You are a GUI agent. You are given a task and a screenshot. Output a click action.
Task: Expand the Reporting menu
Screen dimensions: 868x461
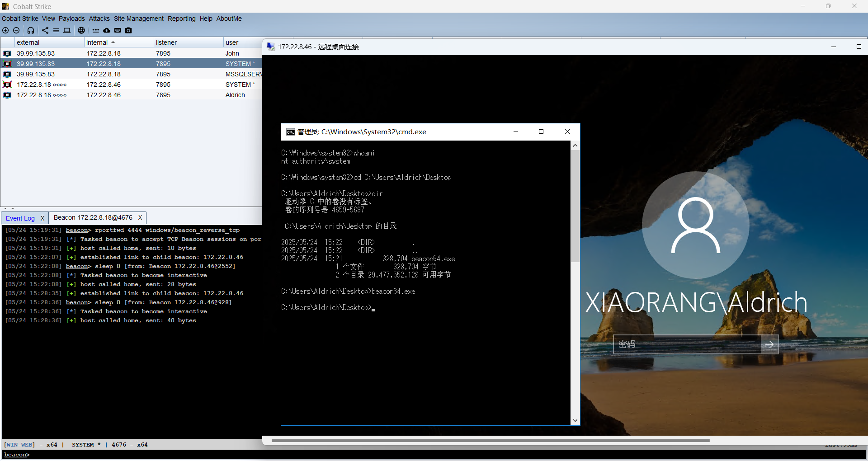click(181, 19)
